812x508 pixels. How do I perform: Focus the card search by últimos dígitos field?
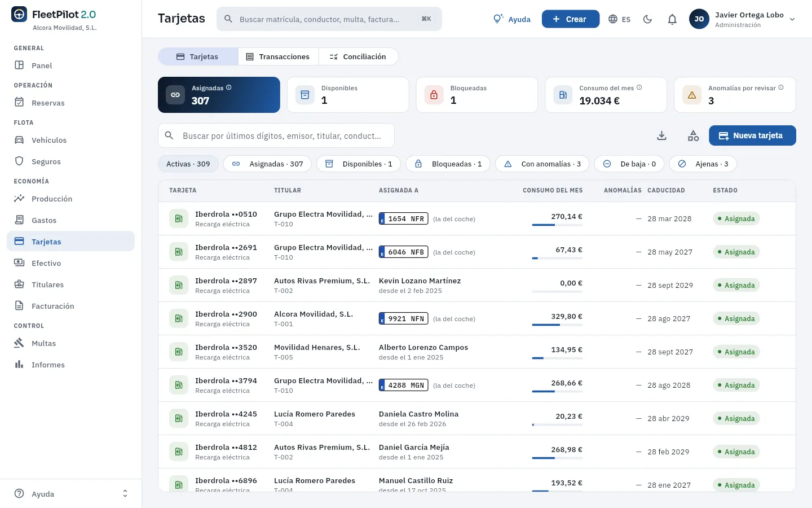(x=276, y=135)
